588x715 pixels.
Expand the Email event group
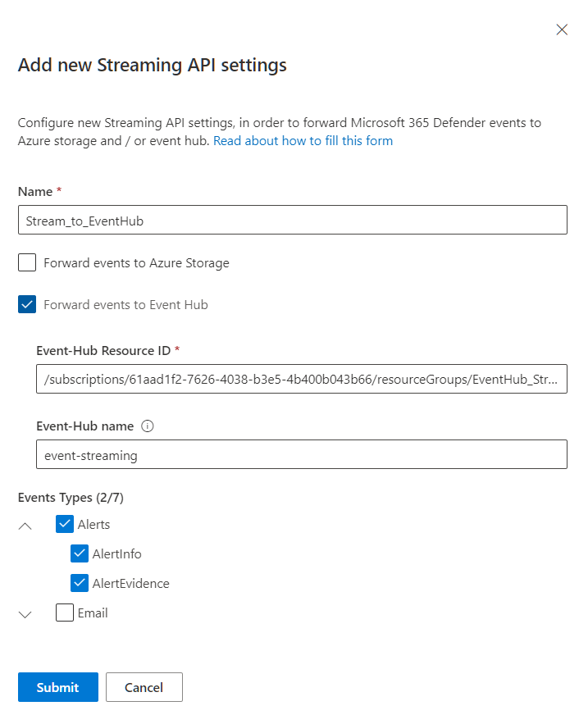(25, 613)
